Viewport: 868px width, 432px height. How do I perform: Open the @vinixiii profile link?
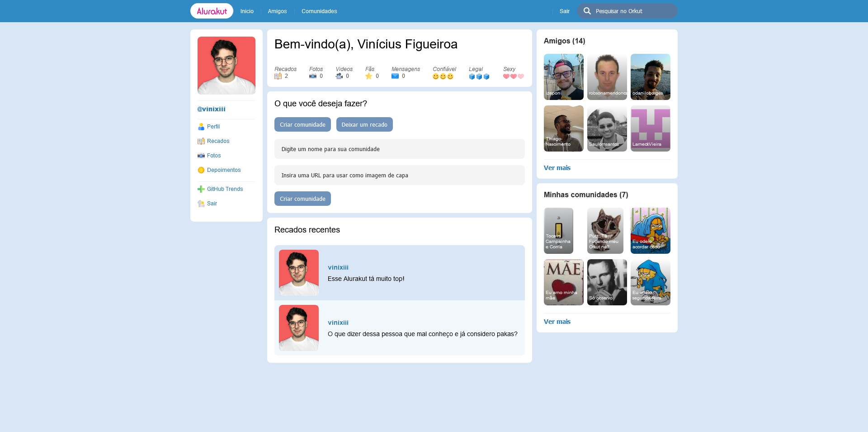click(211, 109)
